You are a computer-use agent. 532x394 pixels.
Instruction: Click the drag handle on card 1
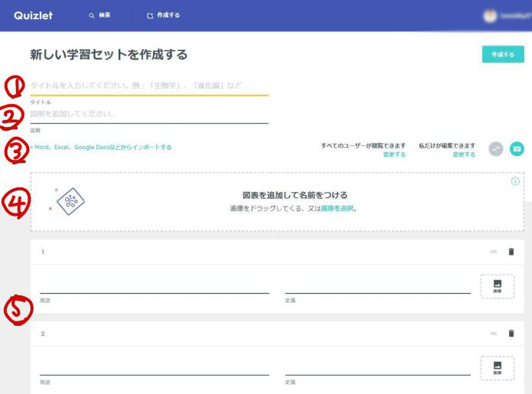pyautogui.click(x=493, y=252)
